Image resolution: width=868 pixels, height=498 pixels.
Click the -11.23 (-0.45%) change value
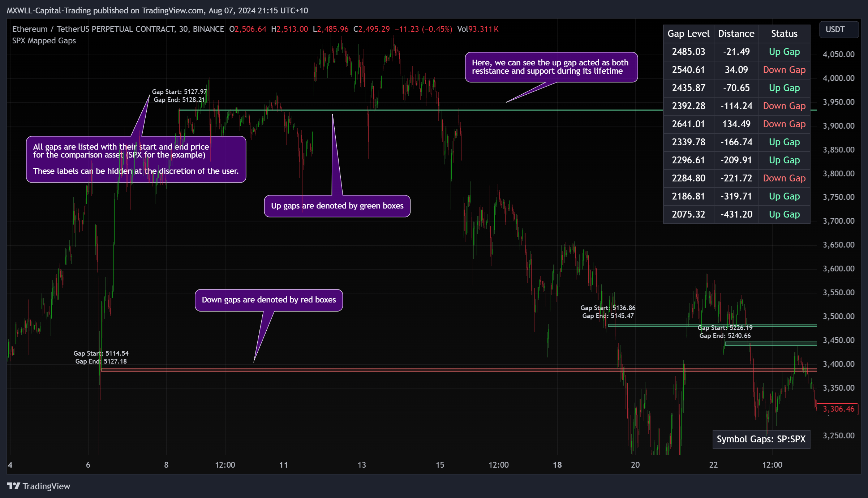coord(424,29)
